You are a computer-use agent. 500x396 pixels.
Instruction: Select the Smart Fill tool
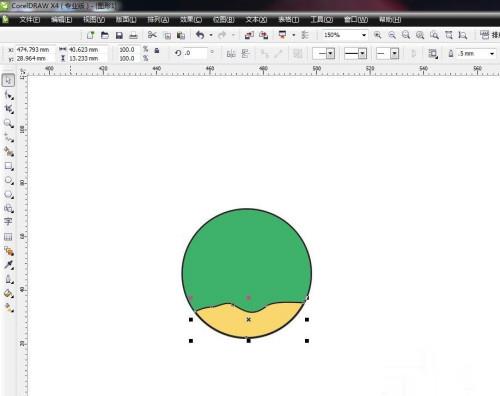pyautogui.click(x=8, y=152)
